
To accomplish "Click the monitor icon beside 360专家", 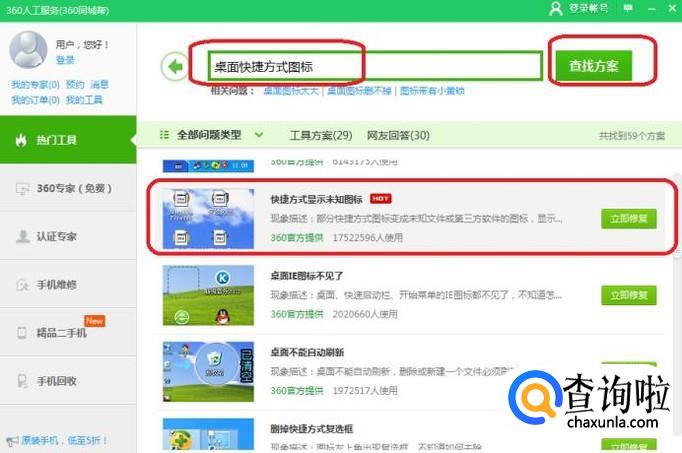I will pos(22,189).
